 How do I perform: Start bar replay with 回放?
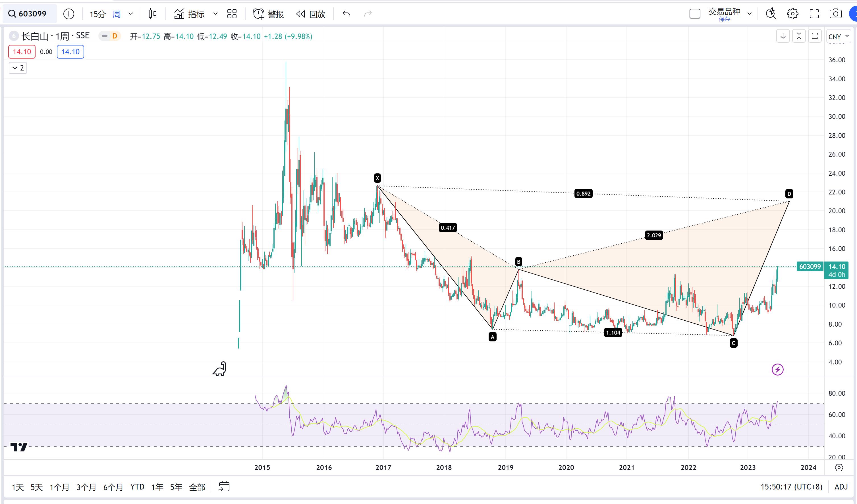pyautogui.click(x=311, y=14)
